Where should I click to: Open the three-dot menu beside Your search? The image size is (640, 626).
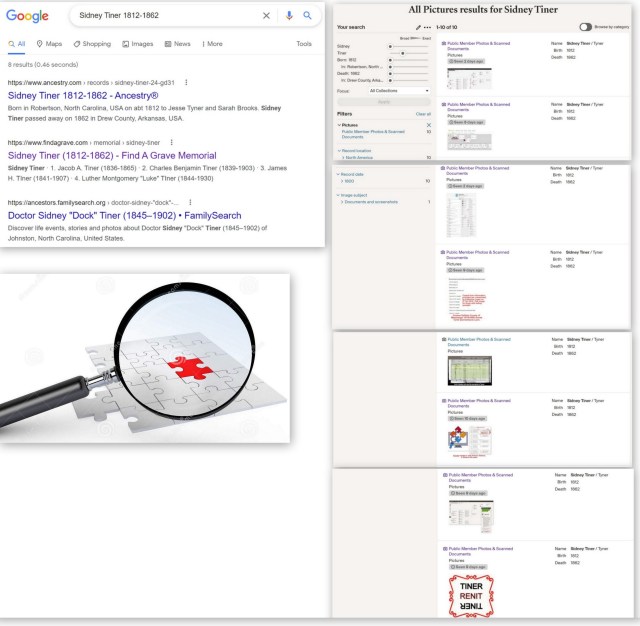click(x=427, y=26)
